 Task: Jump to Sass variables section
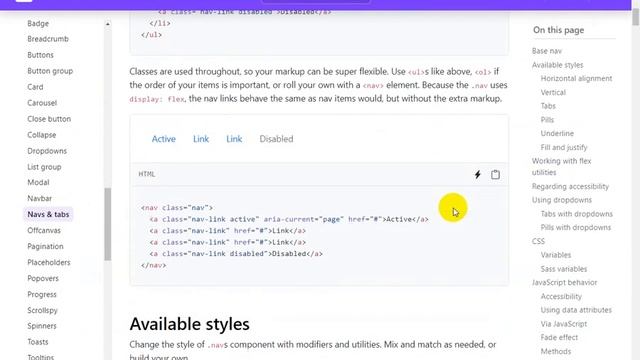pos(564,269)
